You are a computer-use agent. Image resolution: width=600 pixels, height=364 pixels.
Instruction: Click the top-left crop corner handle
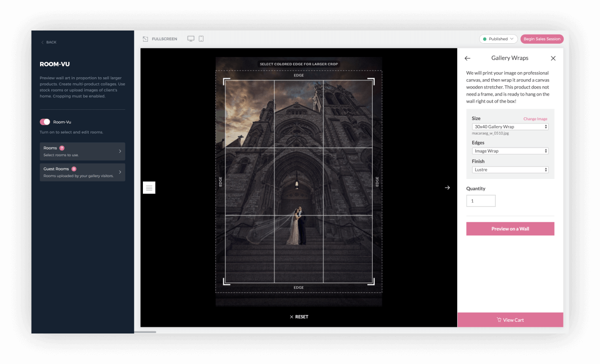pyautogui.click(x=226, y=81)
